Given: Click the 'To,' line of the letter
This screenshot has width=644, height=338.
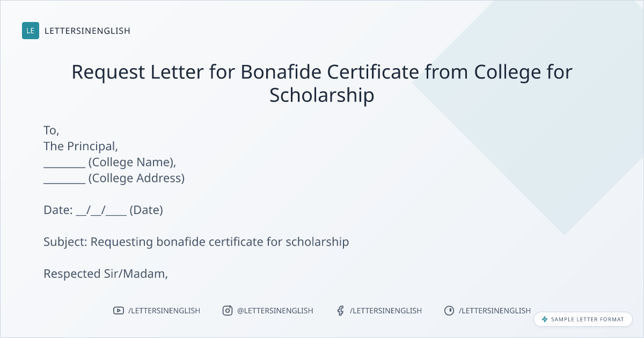Looking at the screenshot, I should [52, 130].
